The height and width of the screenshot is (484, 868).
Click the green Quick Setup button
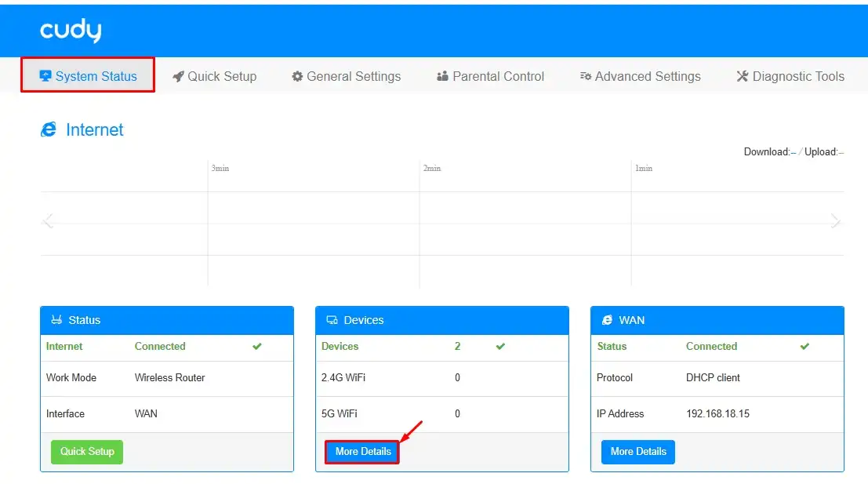87,452
